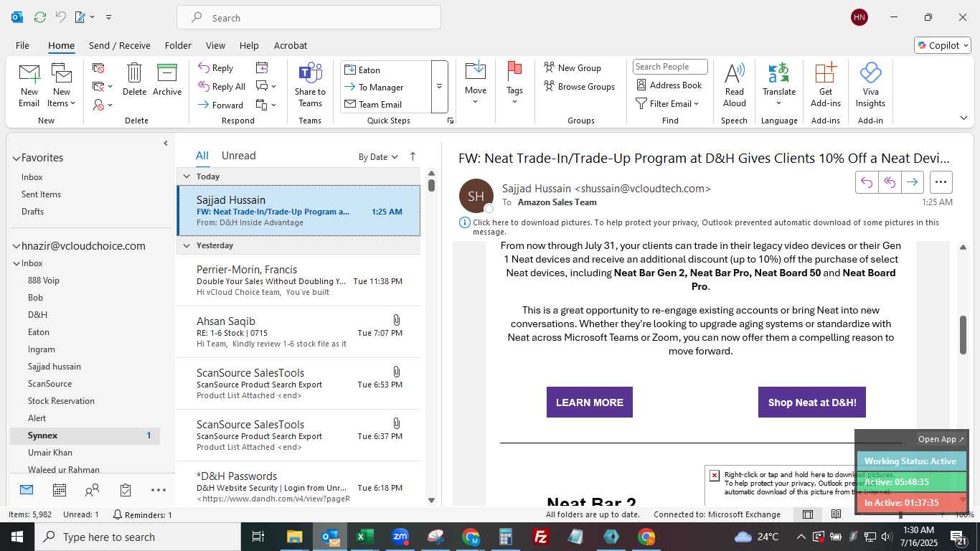Collapse hnazir@vcloudchoice.com account
Viewport: 980px width, 551px height.
(16, 246)
